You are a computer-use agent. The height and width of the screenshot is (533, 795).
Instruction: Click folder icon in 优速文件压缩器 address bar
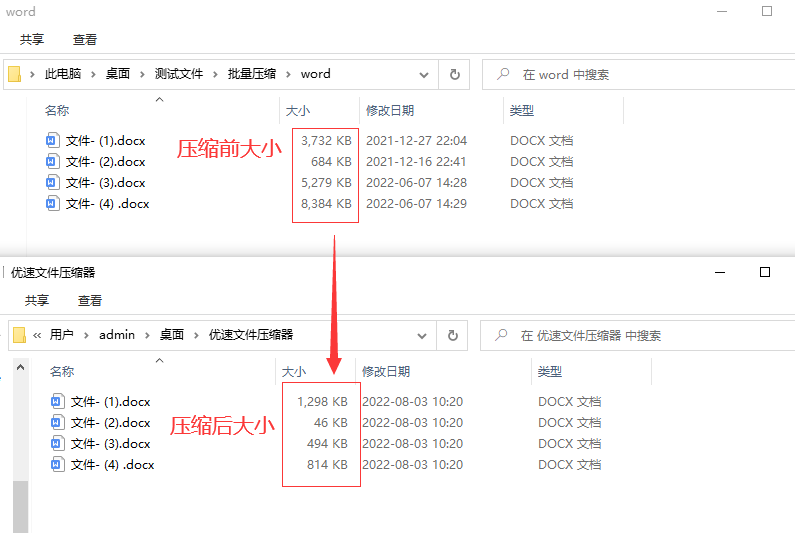pyautogui.click(x=19, y=335)
